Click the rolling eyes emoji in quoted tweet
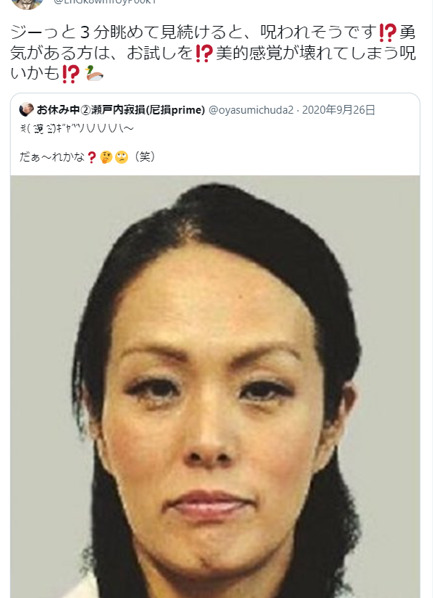The width and height of the screenshot is (433, 598). click(121, 157)
